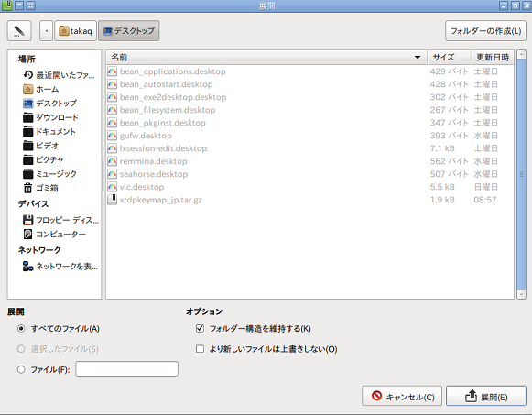Select the Home folder icon in places
The height and width of the screenshot is (415, 532).
27,89
